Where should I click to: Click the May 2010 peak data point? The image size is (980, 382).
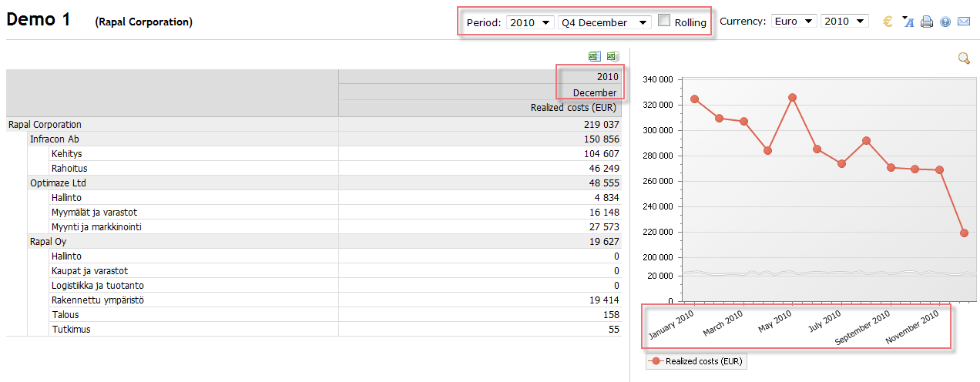click(x=792, y=98)
